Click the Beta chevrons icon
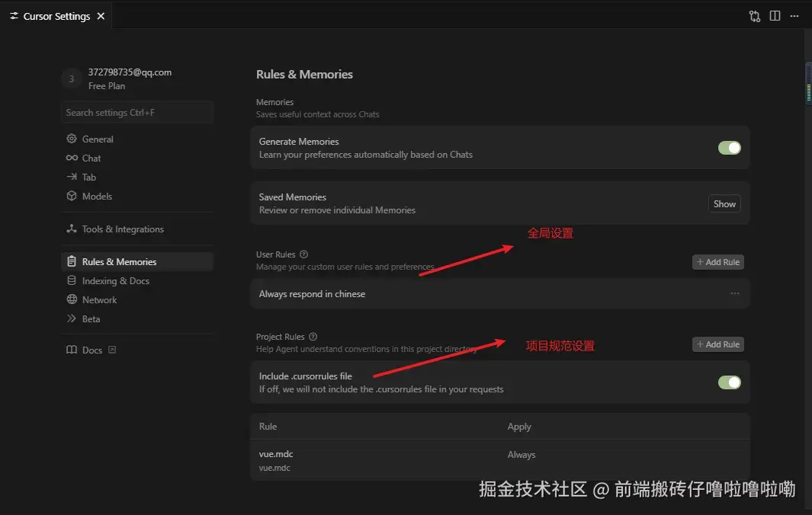The width and height of the screenshot is (812, 515). (72, 319)
